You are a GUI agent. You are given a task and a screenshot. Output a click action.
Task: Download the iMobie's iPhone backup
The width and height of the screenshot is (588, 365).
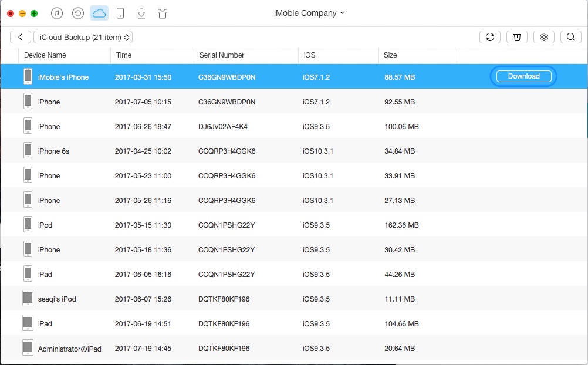click(x=523, y=76)
